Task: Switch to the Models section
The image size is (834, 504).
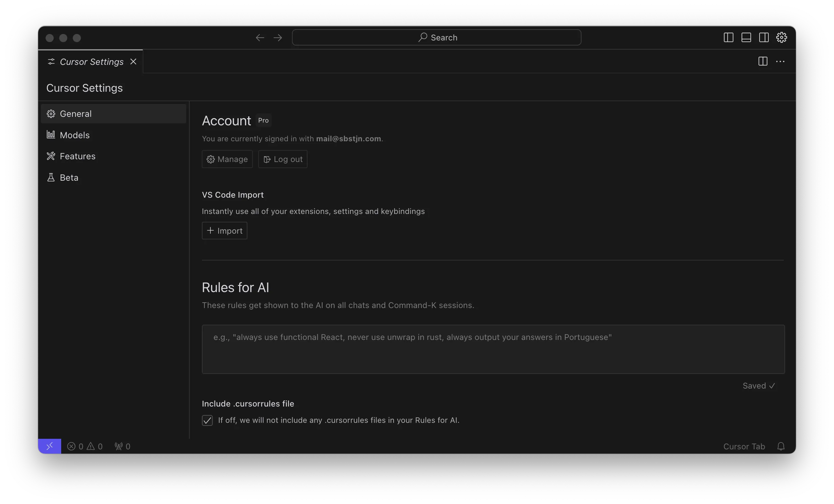Action: 74,135
